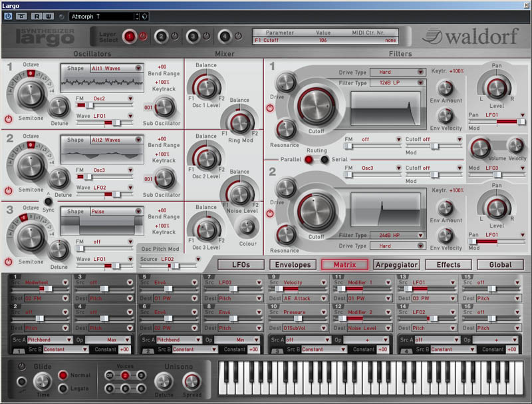
Task: Click the Osc Pitch Mod Source slider
Action: click(170, 266)
